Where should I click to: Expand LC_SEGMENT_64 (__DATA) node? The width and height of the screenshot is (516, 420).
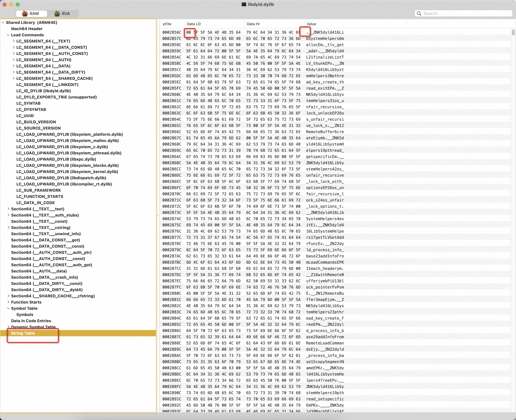click(x=14, y=66)
